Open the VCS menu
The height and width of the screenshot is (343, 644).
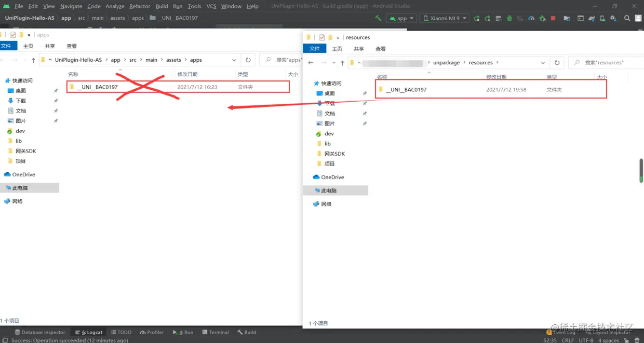click(211, 6)
